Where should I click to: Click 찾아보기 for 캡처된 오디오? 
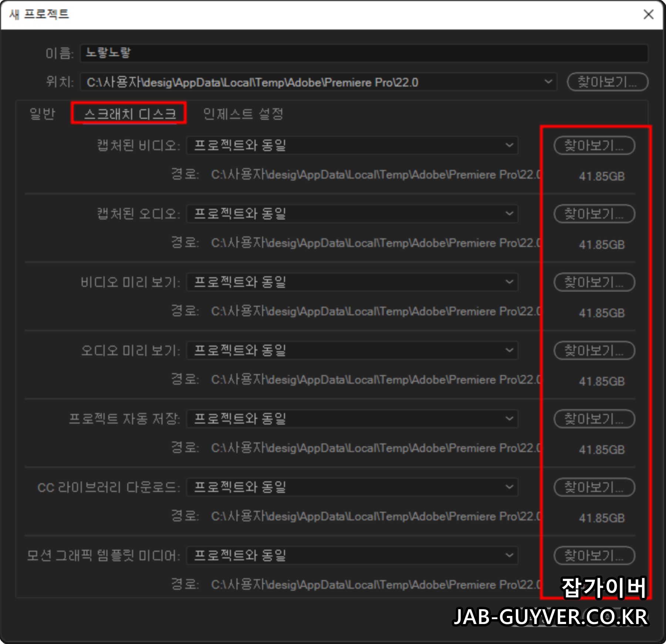[594, 214]
